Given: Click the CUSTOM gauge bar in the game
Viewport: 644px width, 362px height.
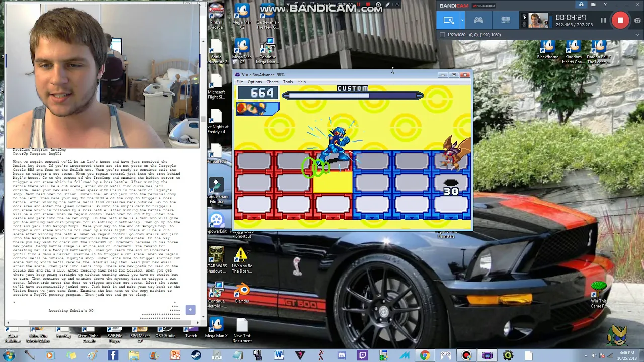Looking at the screenshot, I should [353, 95].
